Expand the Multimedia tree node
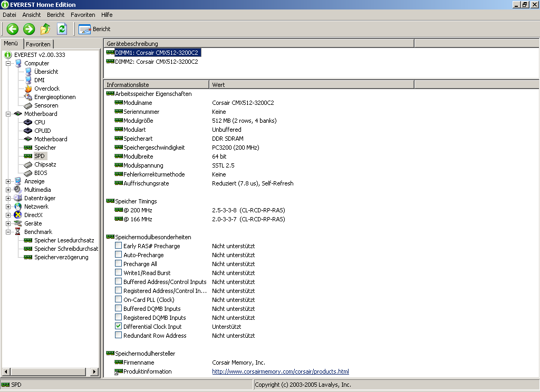Image resolution: width=540 pixels, height=392 pixels. coord(8,190)
